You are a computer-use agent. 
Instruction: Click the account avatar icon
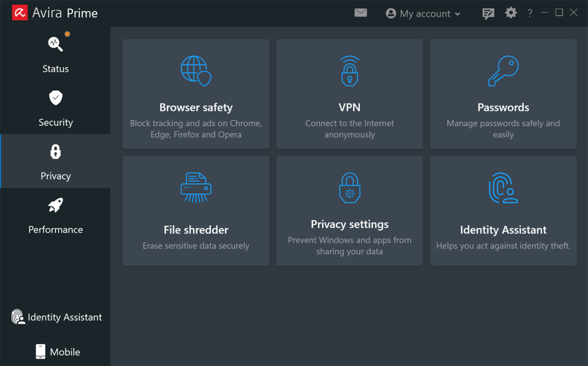391,14
